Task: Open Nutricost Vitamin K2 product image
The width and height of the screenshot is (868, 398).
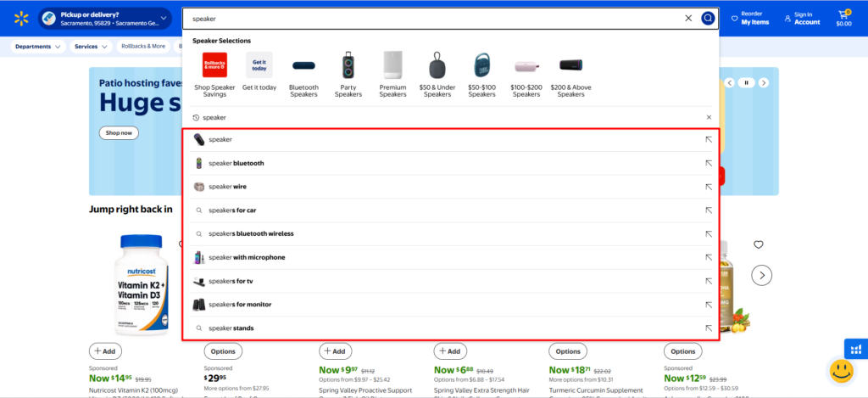Action: (142, 285)
